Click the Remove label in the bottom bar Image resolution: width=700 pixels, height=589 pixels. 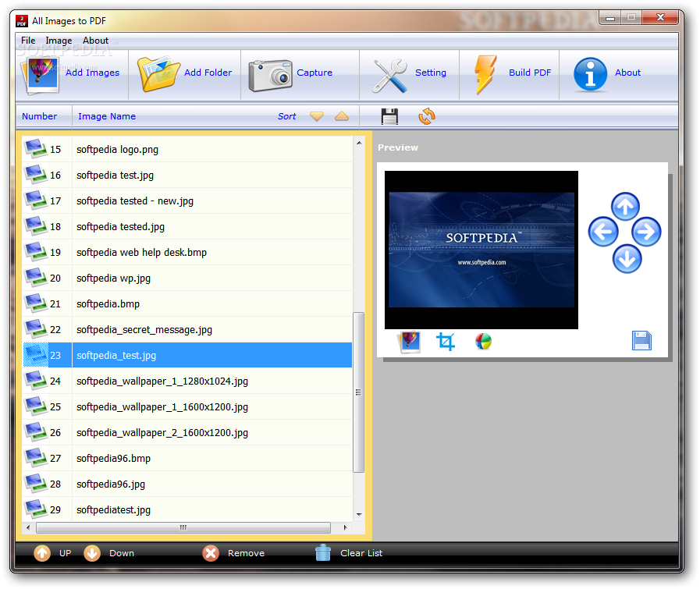point(246,553)
